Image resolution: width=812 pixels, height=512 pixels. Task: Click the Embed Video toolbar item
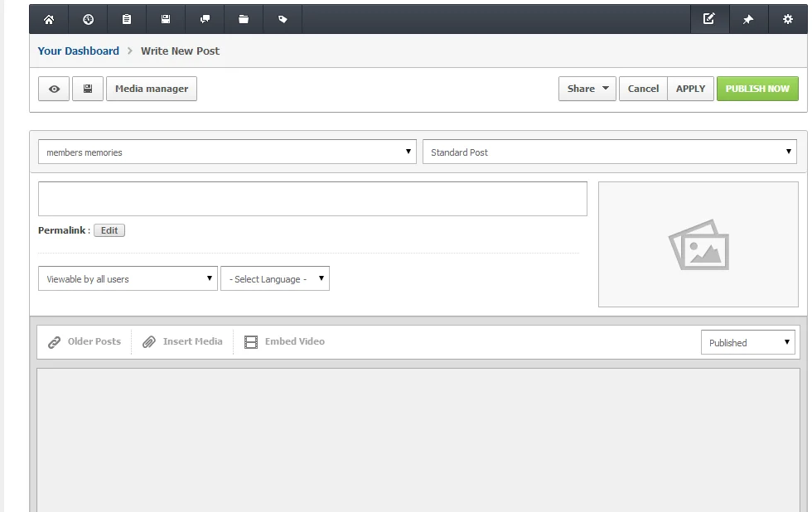point(284,341)
